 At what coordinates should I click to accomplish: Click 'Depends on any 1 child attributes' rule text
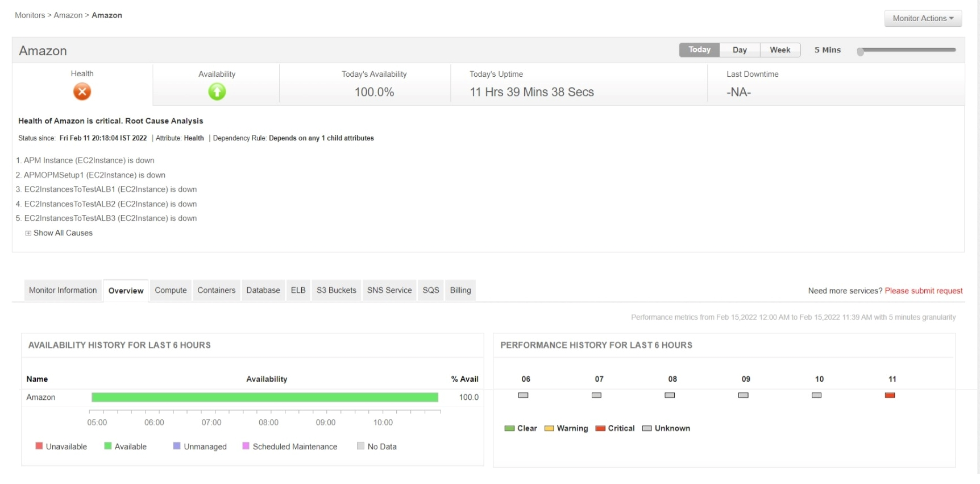[321, 138]
